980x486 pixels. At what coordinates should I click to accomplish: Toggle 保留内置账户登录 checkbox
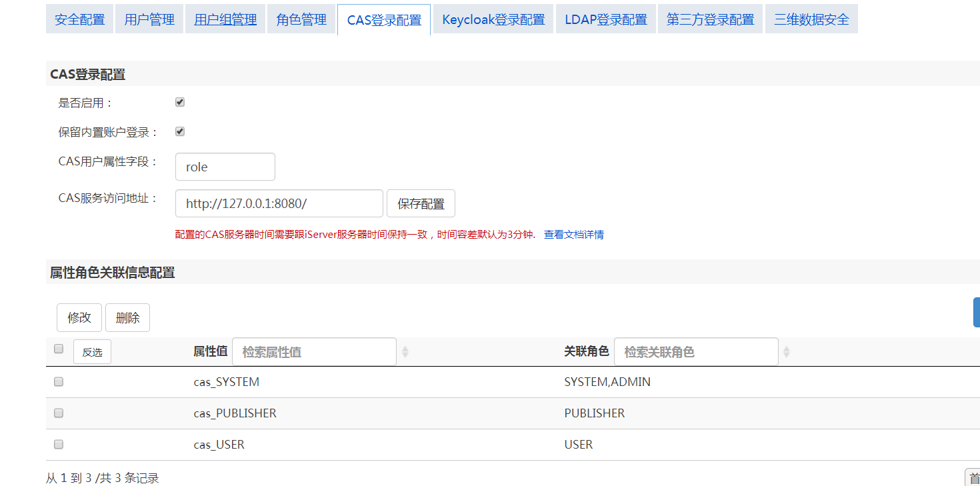(180, 132)
